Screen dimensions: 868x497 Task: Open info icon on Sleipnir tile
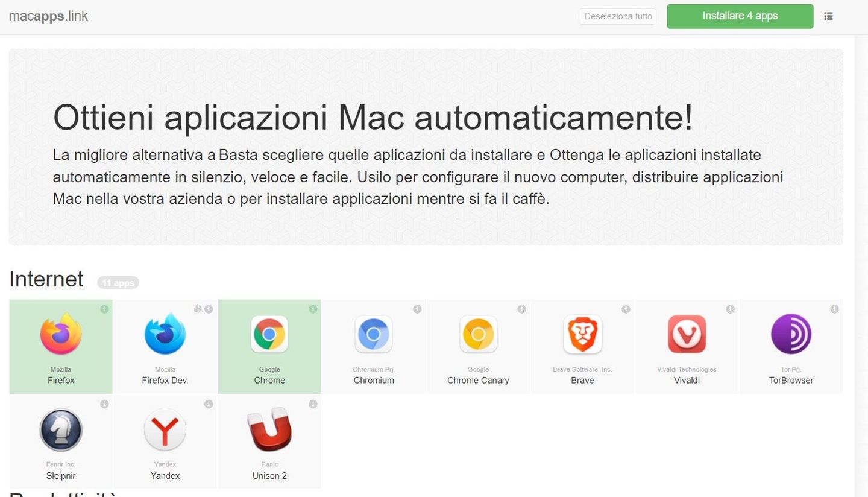104,404
